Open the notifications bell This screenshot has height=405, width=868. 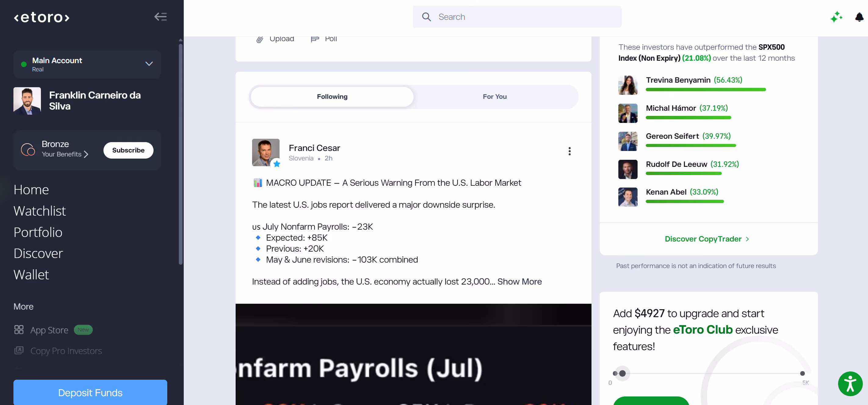click(x=859, y=17)
